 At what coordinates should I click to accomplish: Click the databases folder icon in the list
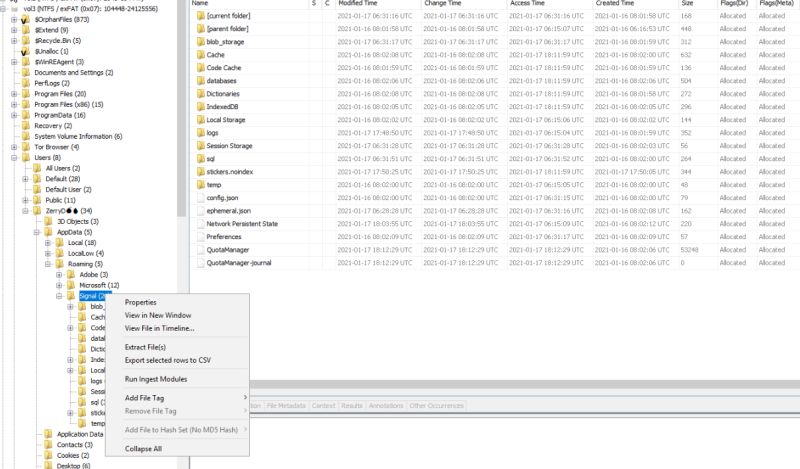pos(201,81)
